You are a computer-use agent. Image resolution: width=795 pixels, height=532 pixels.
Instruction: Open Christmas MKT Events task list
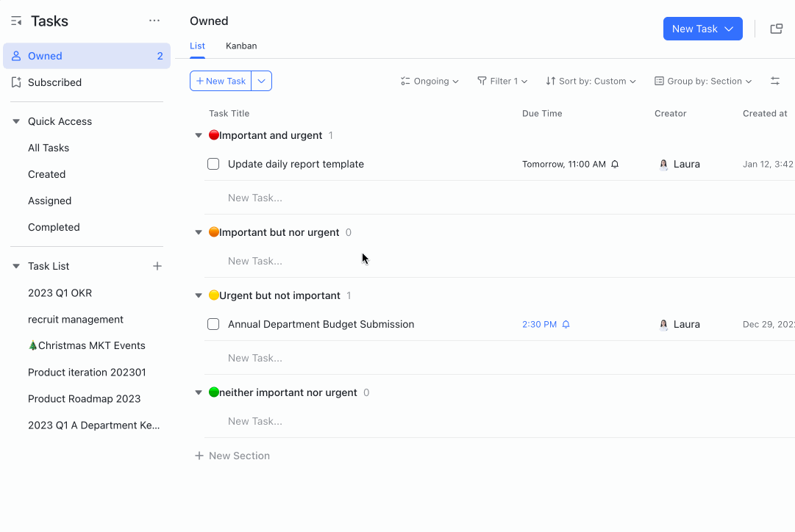[87, 345]
